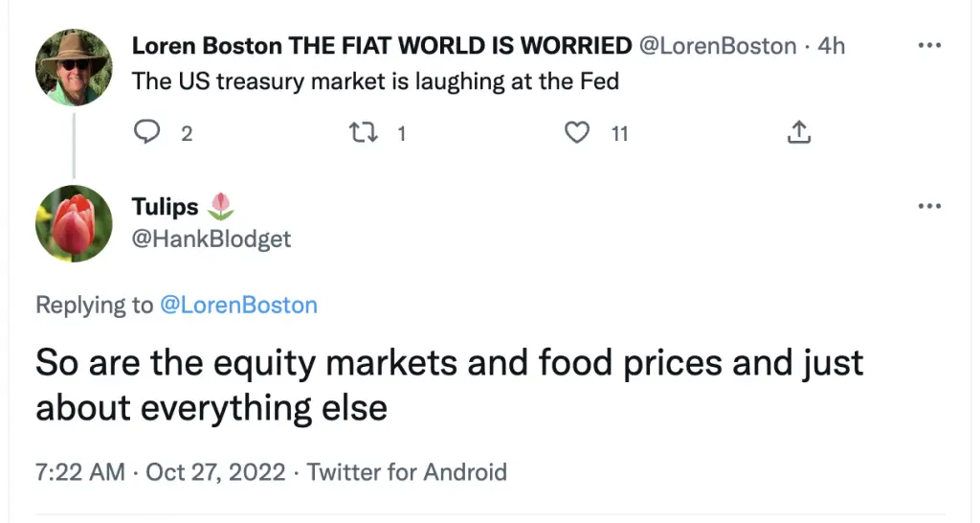
Task: Click the 4h timestamp on the top tweet
Action: pyautogui.click(x=829, y=46)
